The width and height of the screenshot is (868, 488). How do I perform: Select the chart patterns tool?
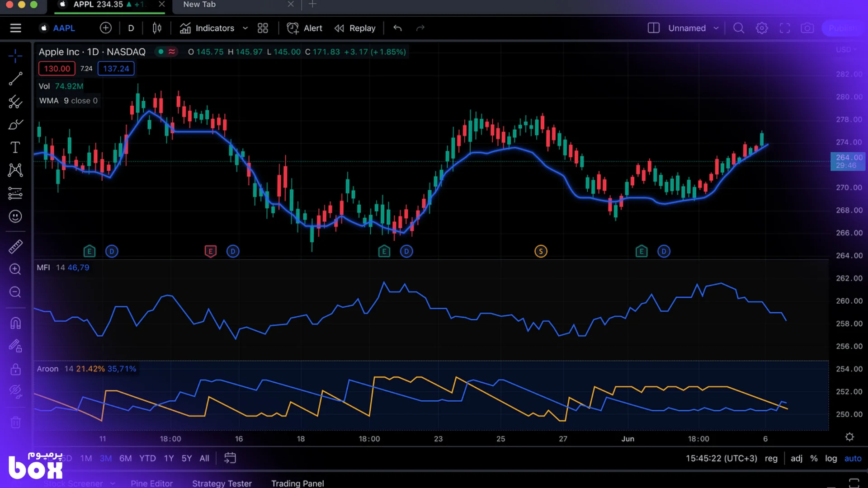pyautogui.click(x=15, y=170)
